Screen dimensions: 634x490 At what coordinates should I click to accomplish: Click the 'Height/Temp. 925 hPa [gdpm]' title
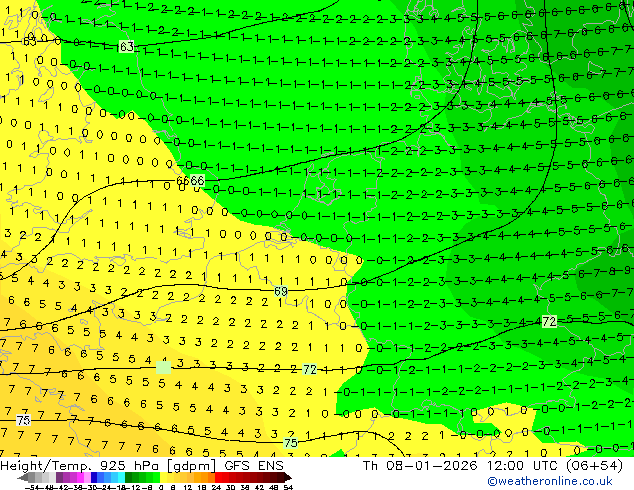pos(109,466)
